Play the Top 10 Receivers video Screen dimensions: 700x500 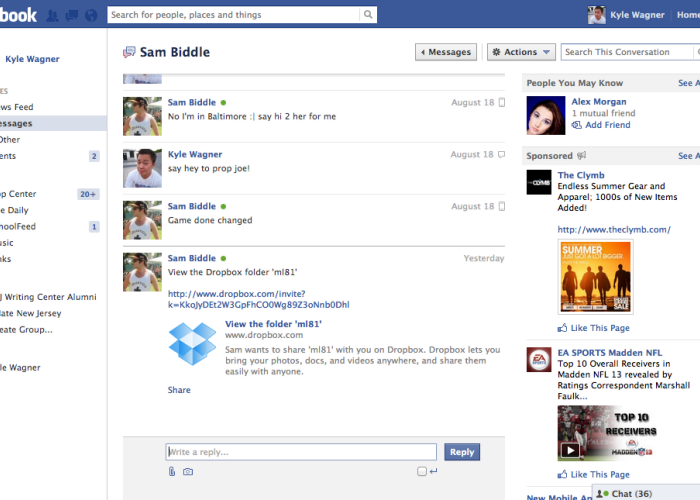570,450
